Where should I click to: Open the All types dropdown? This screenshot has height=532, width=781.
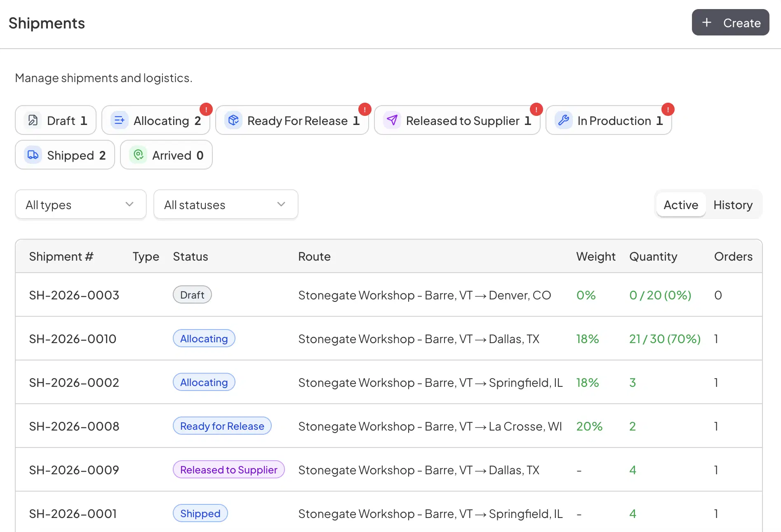coord(80,204)
